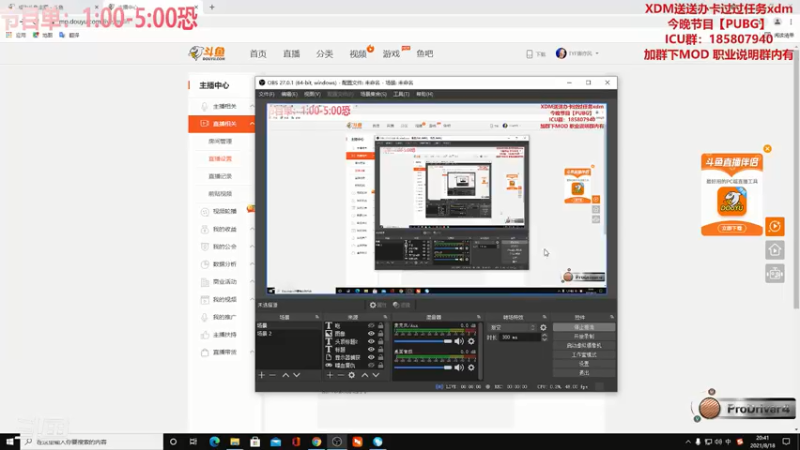Open the 工具(T) menu in OBS
This screenshot has height=450, width=800.
tap(401, 94)
